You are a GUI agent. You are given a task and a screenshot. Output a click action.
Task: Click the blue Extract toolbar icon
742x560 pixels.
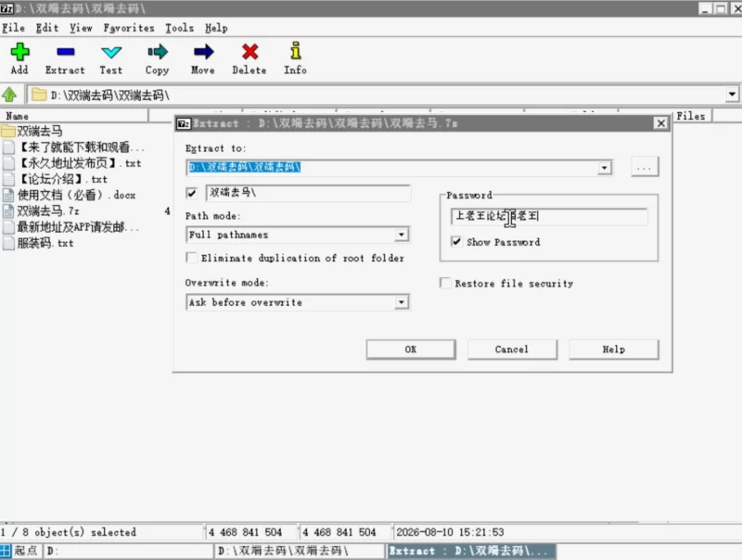click(65, 52)
